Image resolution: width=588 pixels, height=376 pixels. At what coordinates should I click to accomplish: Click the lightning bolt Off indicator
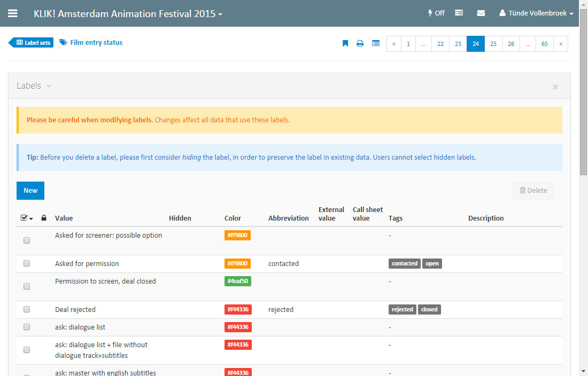click(x=436, y=13)
